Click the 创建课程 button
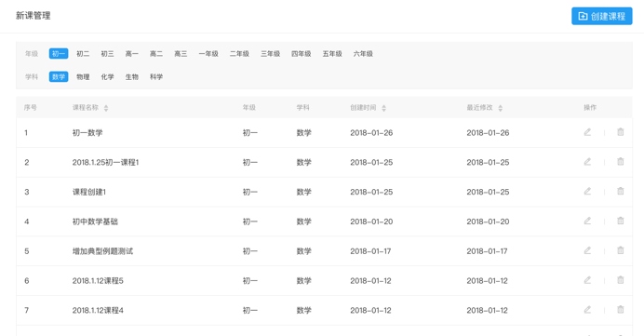644x336 pixels. coord(602,16)
